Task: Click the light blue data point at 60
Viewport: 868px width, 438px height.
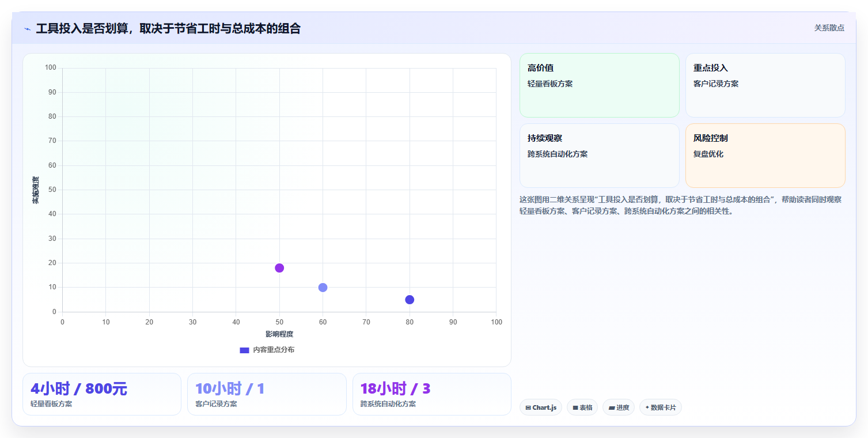Action: 323,288
